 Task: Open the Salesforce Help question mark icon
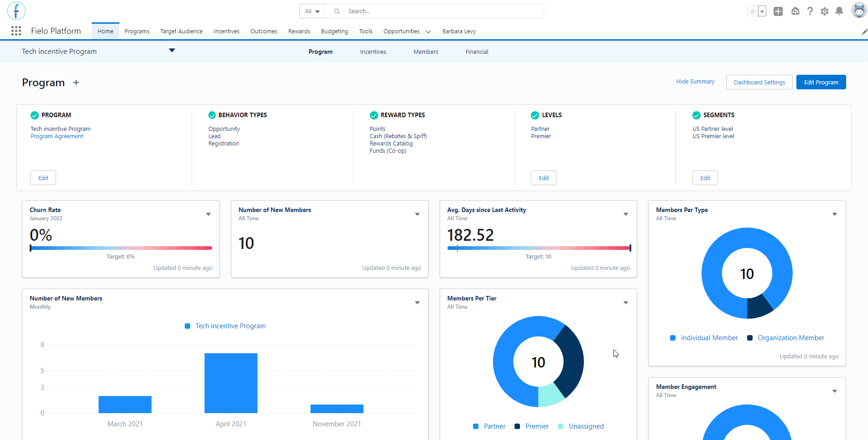click(810, 11)
